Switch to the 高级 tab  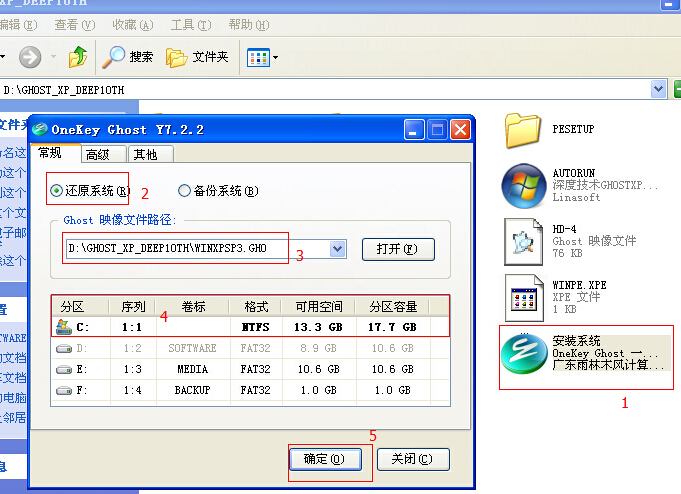point(97,154)
